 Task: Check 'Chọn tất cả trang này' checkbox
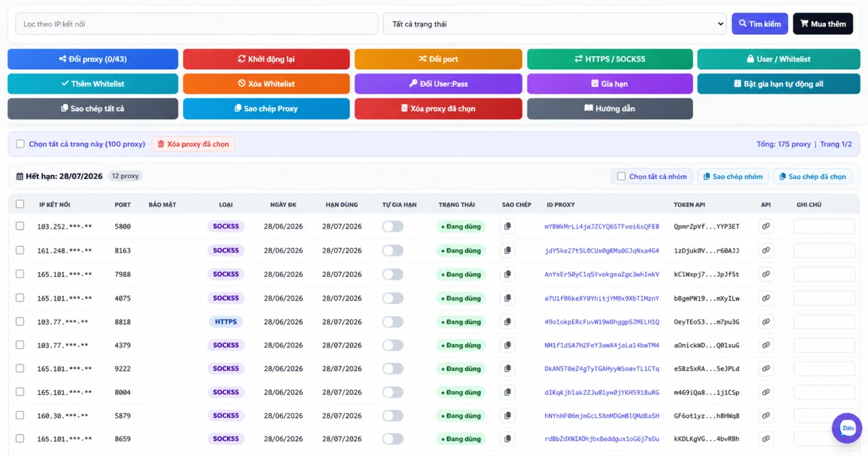20,144
